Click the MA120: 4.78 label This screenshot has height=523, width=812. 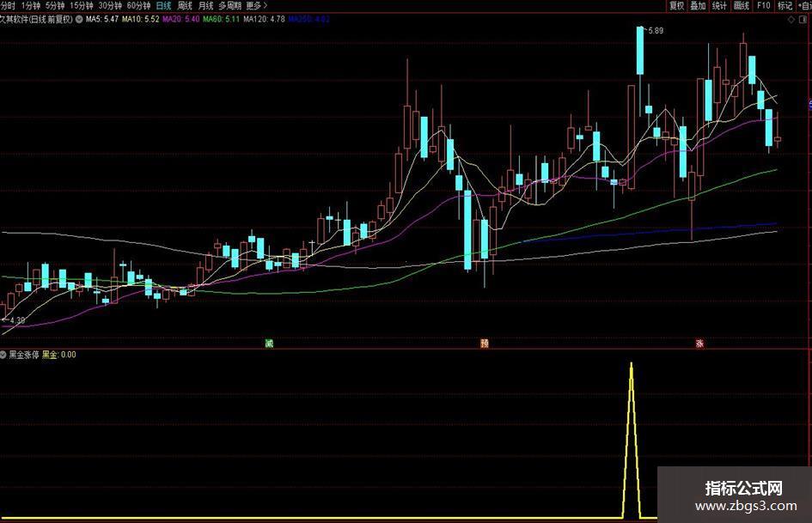[264, 19]
